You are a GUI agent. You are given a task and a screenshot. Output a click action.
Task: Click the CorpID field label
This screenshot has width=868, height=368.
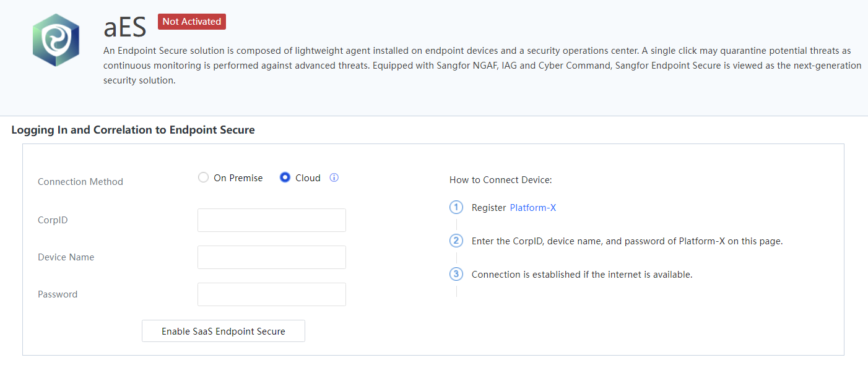(x=53, y=220)
